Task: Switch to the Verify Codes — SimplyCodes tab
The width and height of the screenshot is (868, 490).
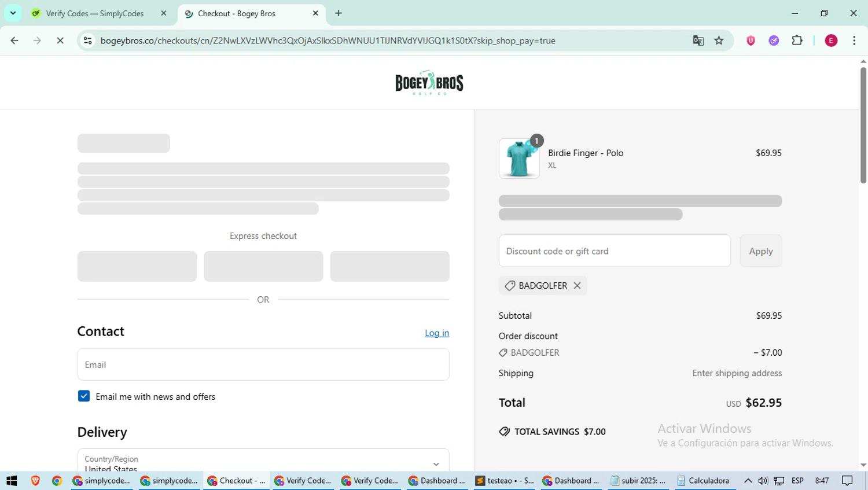Action: click(x=94, y=13)
